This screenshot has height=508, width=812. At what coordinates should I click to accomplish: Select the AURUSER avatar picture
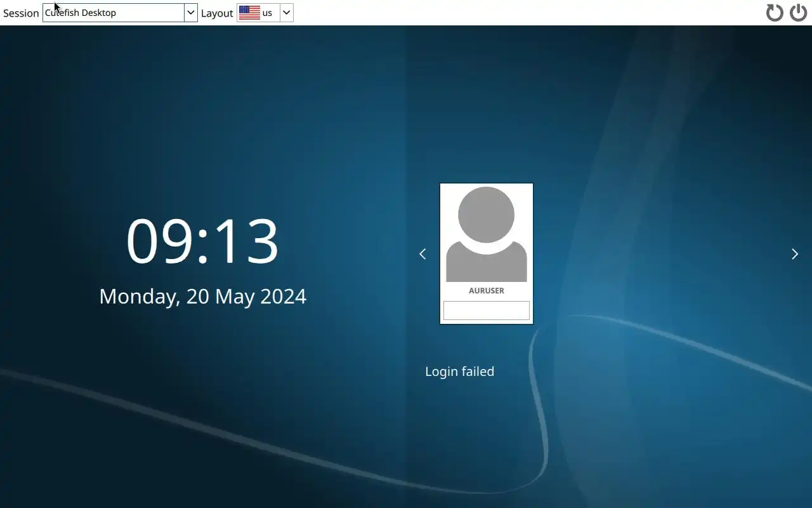(487, 234)
